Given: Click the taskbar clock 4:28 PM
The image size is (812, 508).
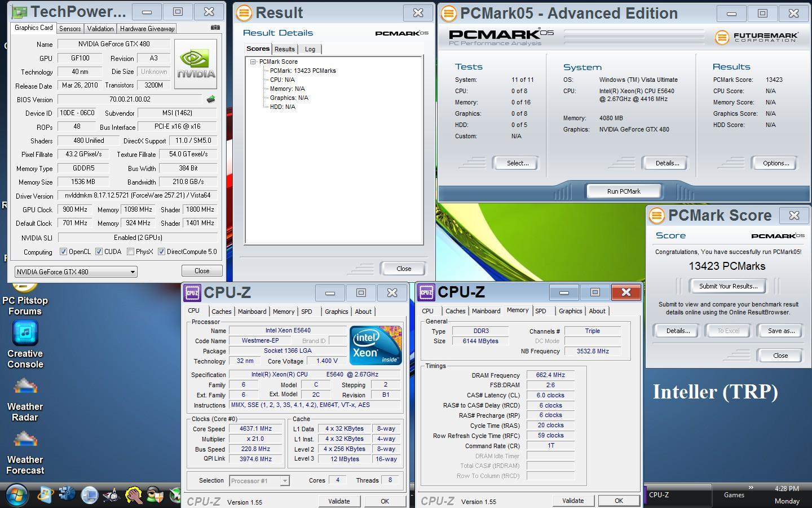Looking at the screenshot, I should [x=787, y=489].
